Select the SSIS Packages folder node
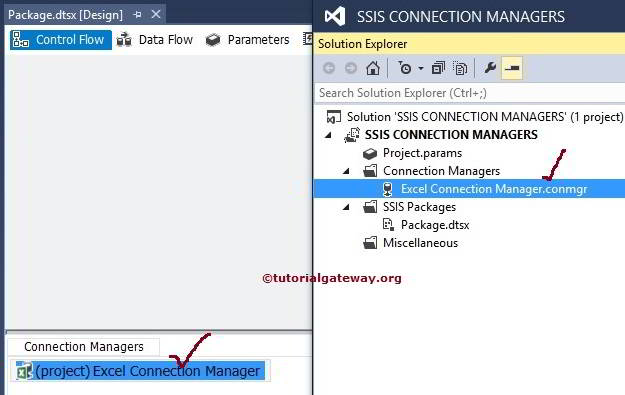The width and height of the screenshot is (625, 395). 419,207
